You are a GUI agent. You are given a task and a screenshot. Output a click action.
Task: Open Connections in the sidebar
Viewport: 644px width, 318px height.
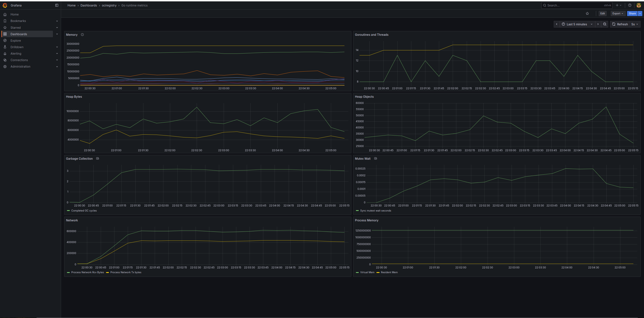19,60
